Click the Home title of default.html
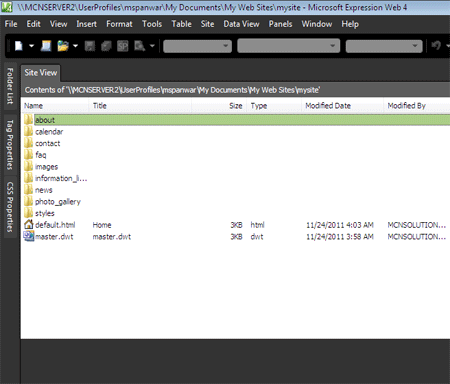Image resolution: width=450 pixels, height=384 pixels. pos(102,225)
